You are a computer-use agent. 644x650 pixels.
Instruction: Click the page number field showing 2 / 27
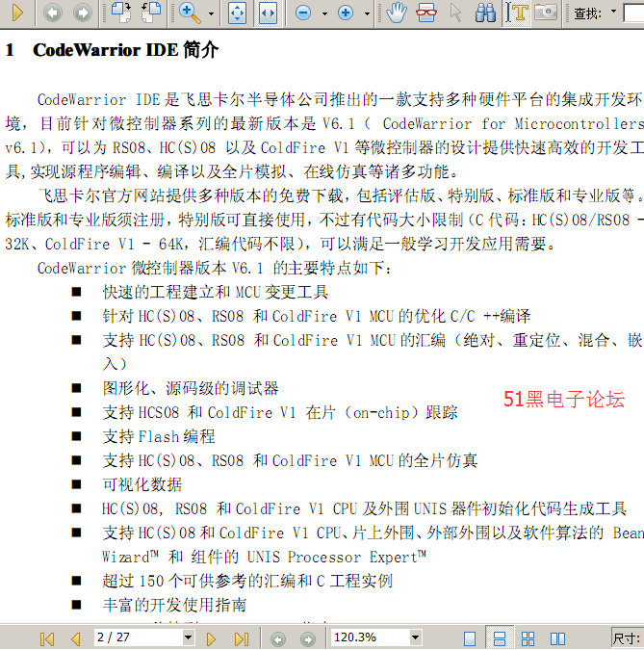point(139,637)
